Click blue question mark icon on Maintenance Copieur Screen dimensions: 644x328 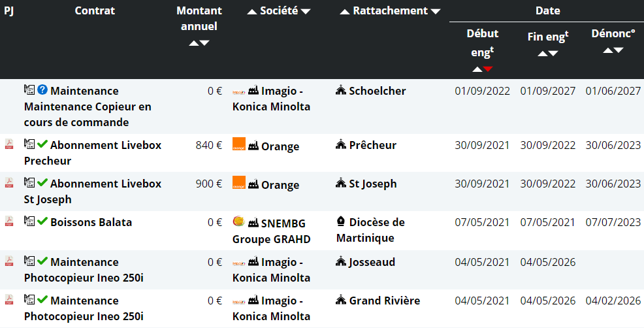pyautogui.click(x=42, y=90)
